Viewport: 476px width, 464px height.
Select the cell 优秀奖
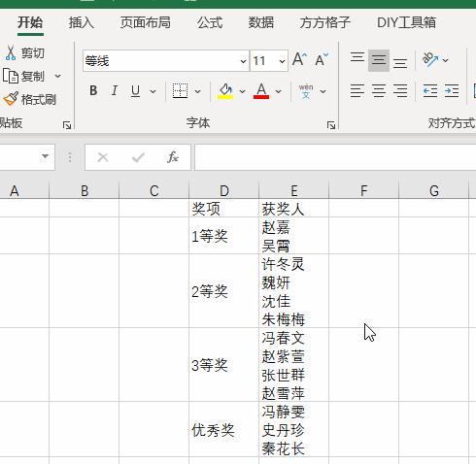224,429
